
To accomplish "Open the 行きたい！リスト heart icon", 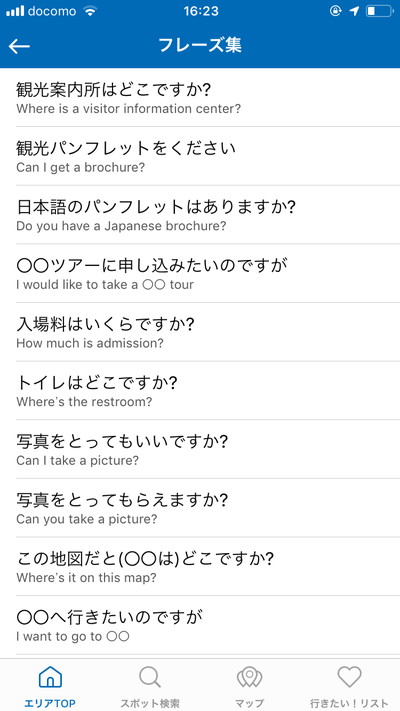I will click(x=349, y=677).
